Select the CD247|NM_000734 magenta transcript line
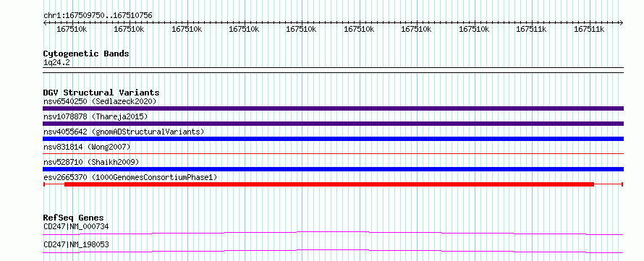644x261 pixels. click(333, 233)
